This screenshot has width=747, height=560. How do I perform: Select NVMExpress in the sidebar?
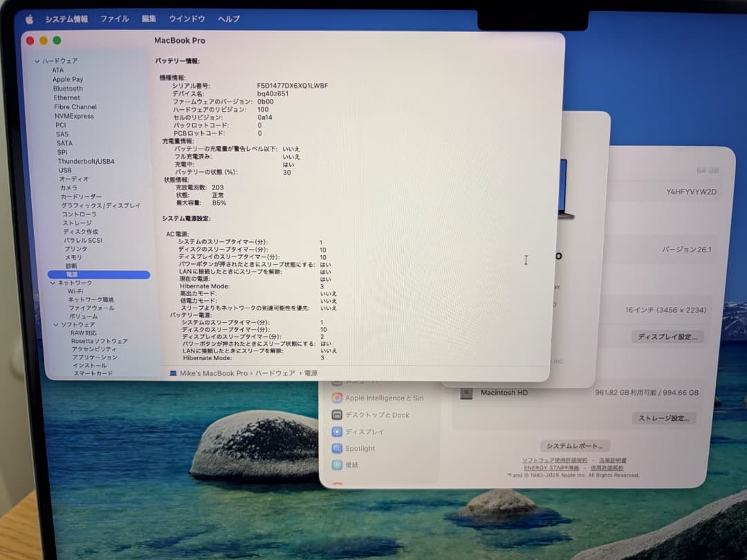pyautogui.click(x=74, y=115)
